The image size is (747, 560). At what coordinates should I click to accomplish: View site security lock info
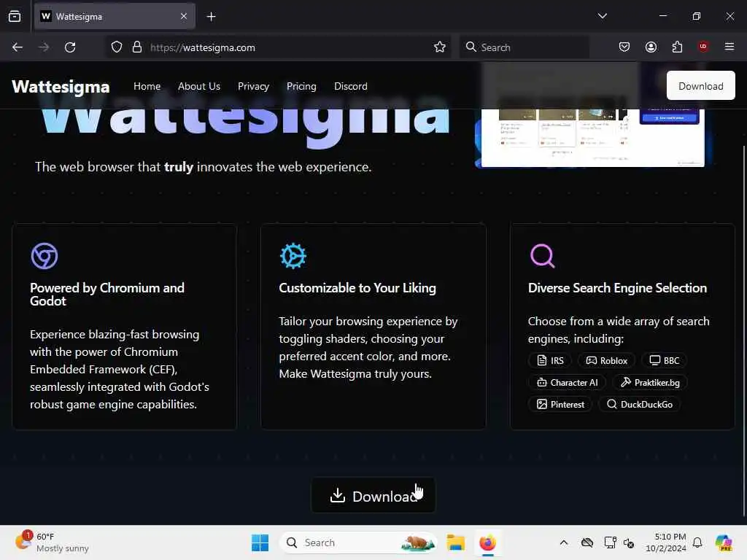click(136, 47)
